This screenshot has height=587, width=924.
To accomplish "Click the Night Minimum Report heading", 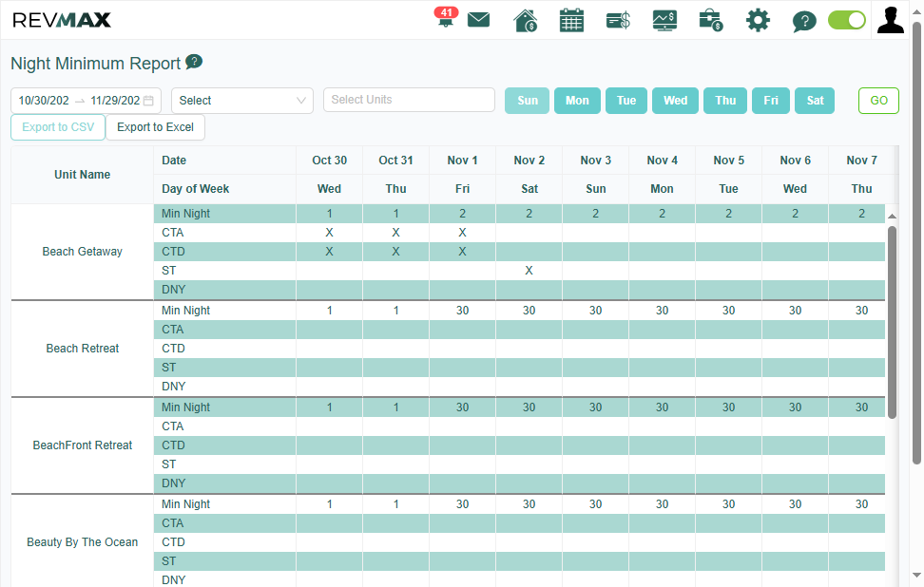I will 95,63.
